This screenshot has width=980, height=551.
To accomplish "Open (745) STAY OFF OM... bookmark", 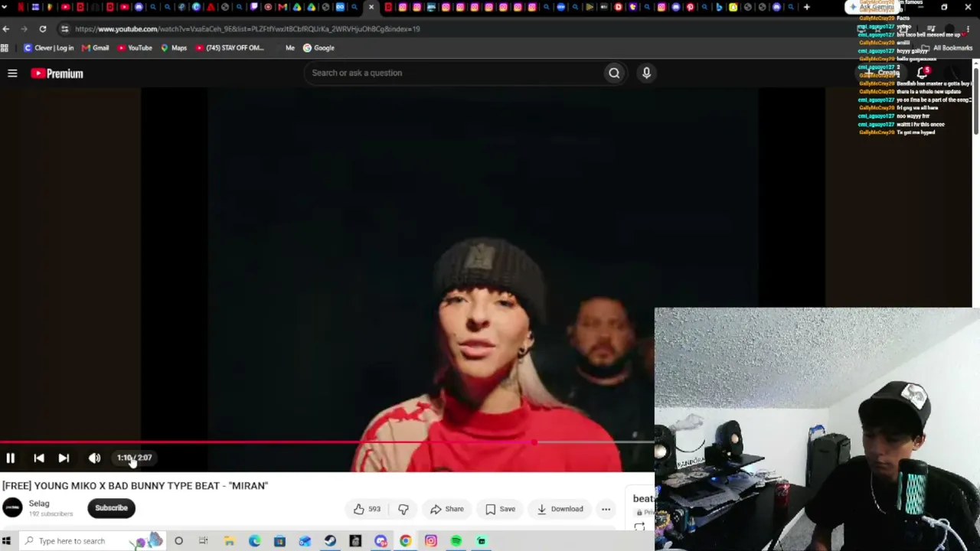I will [230, 47].
